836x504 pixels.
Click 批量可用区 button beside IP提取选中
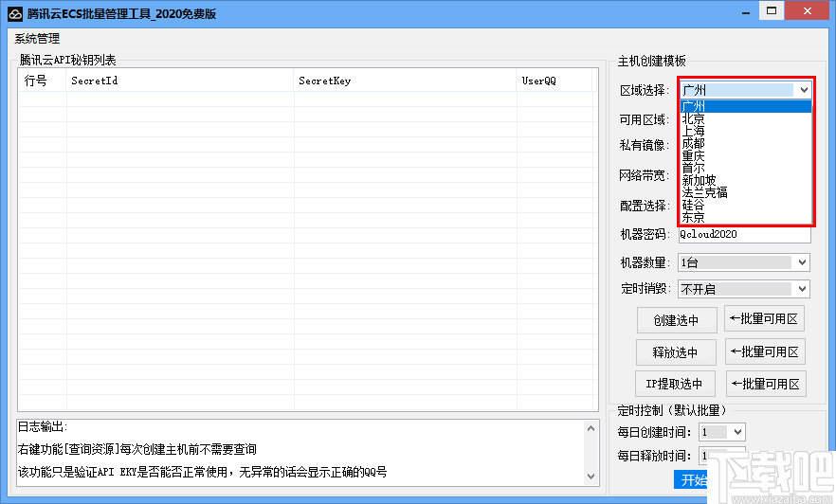[766, 384]
